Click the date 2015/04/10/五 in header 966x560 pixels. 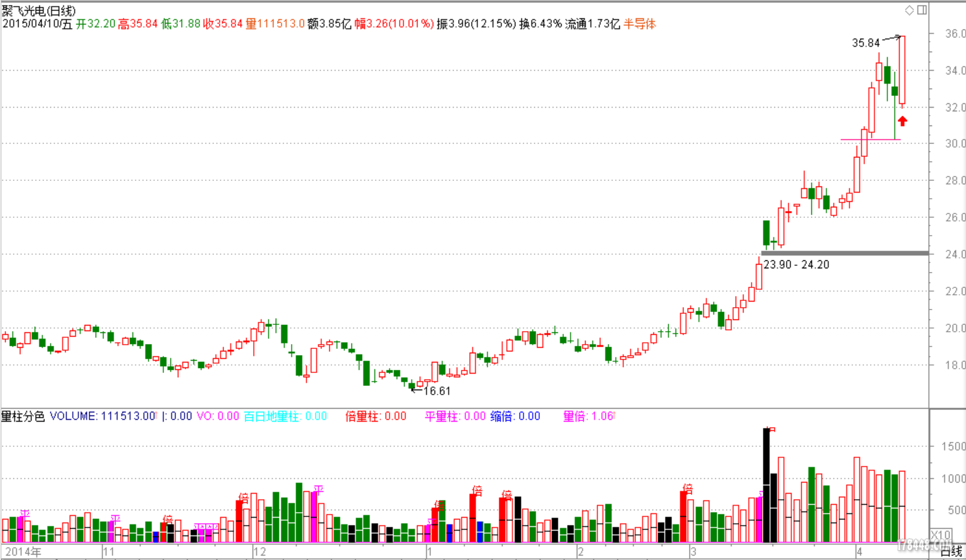pyautogui.click(x=37, y=24)
